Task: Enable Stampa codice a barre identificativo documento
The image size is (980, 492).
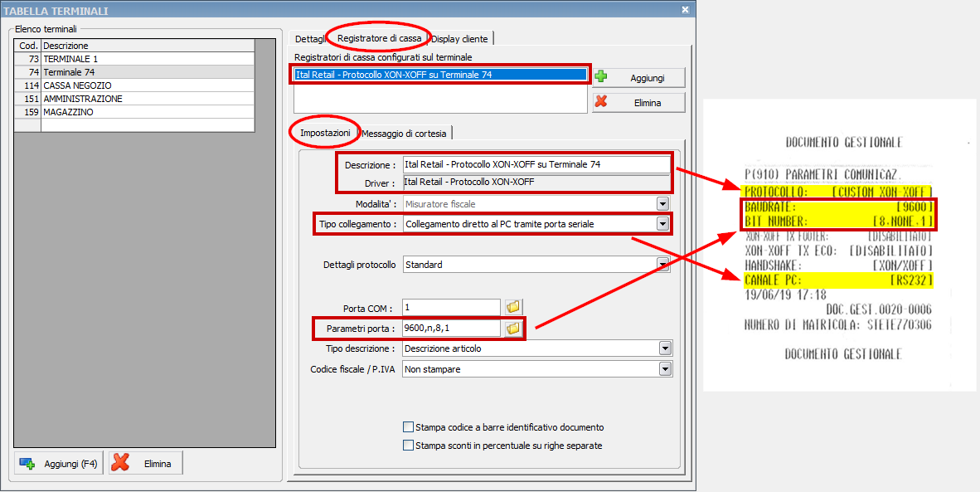Action: pyautogui.click(x=408, y=427)
